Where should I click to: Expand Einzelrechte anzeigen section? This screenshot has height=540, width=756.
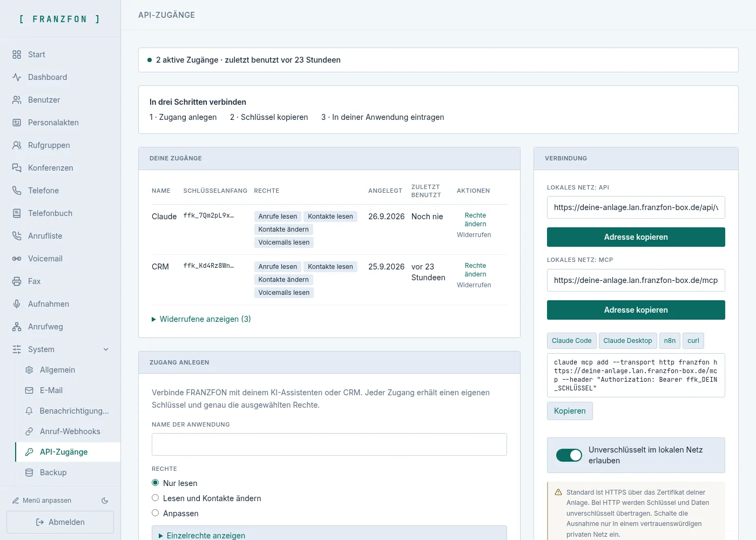coord(202,535)
